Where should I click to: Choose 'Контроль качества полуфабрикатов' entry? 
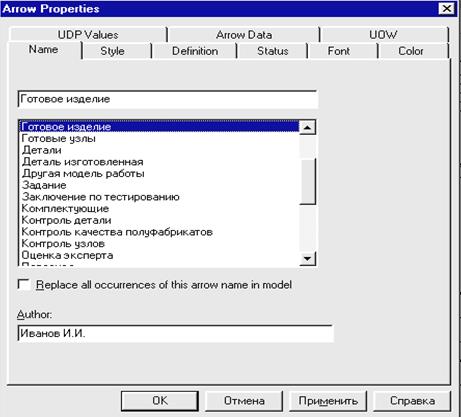[x=159, y=232]
